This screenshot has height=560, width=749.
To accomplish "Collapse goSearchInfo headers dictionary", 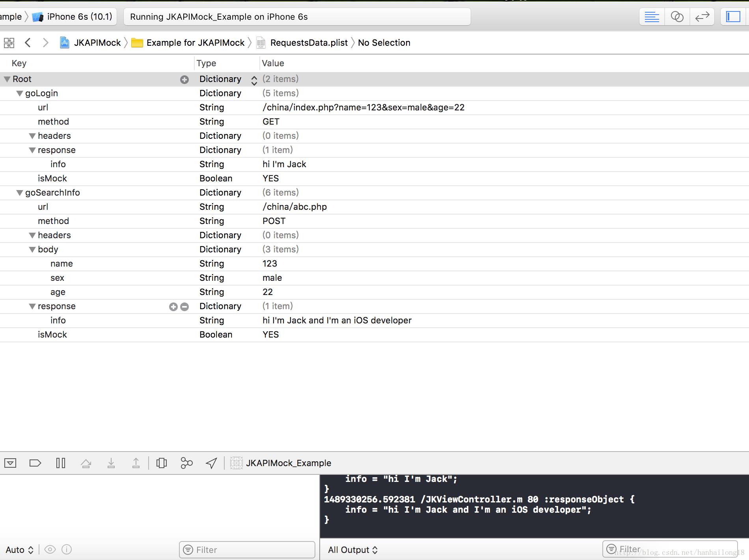I will pos(32,235).
